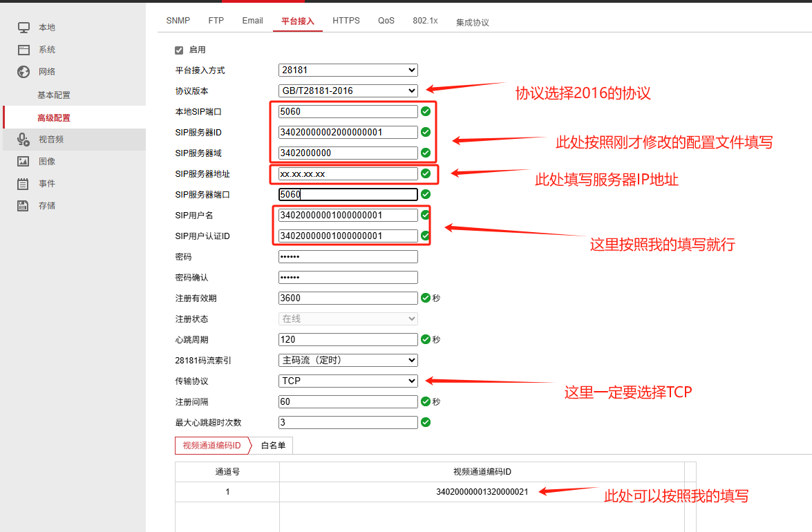Switch to the 802.1x tab
The height and width of the screenshot is (532, 812).
click(425, 21)
